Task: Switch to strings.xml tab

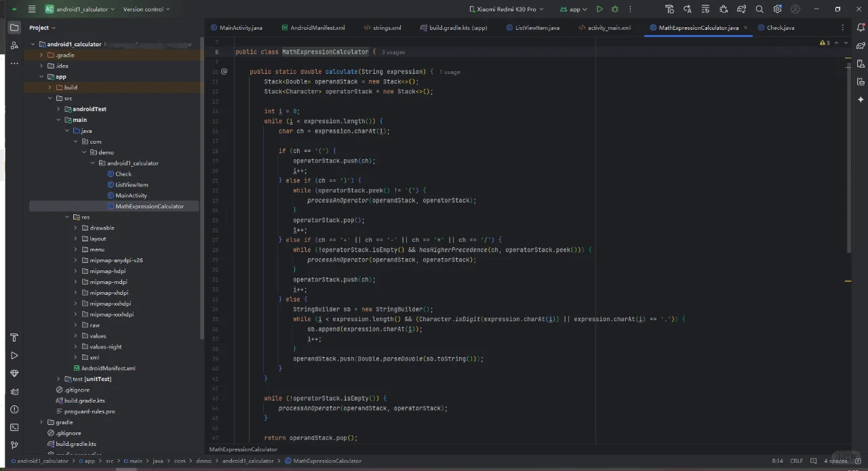Action: (382, 28)
